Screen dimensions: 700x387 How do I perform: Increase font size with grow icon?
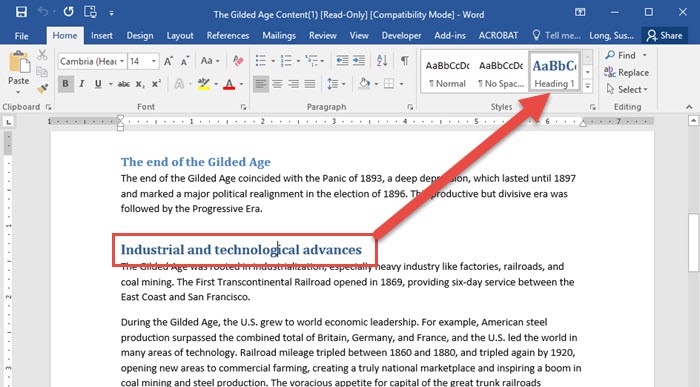(168, 61)
